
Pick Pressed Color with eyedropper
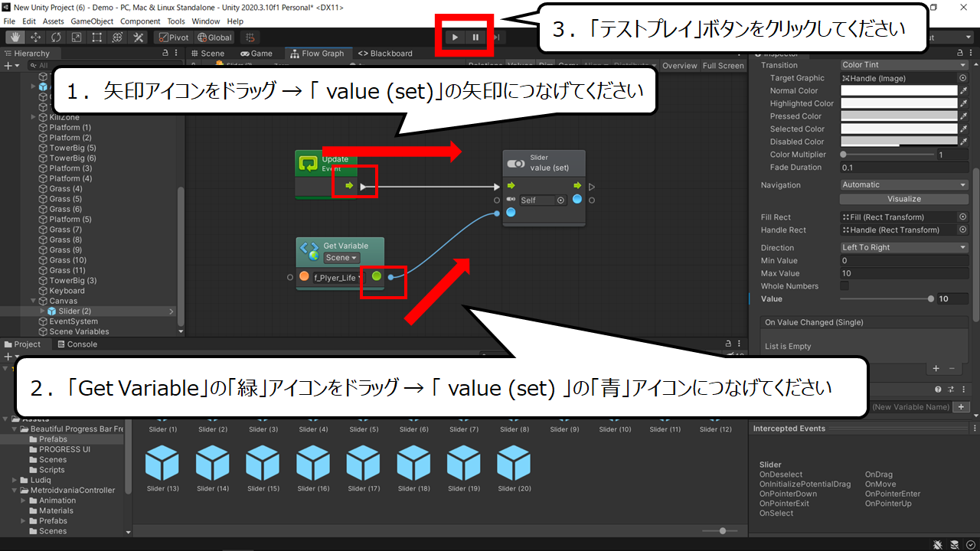point(963,116)
